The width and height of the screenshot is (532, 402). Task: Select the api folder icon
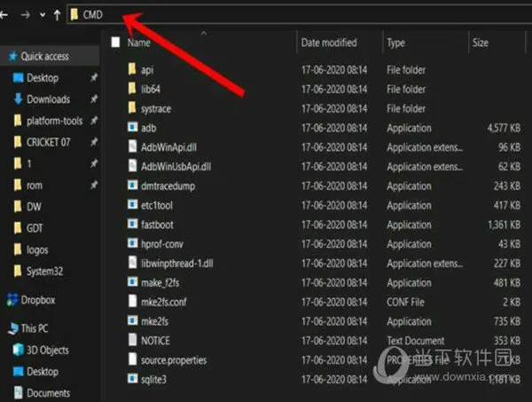(x=132, y=69)
